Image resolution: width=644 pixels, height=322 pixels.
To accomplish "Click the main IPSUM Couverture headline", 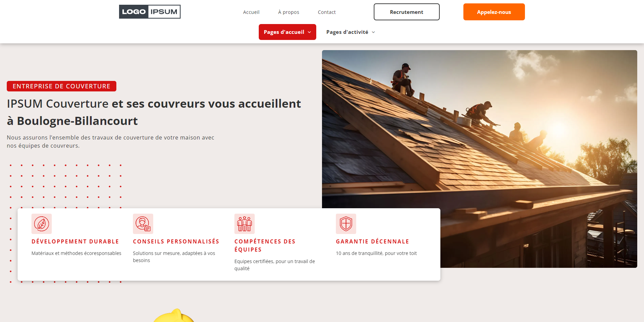I will (154, 112).
